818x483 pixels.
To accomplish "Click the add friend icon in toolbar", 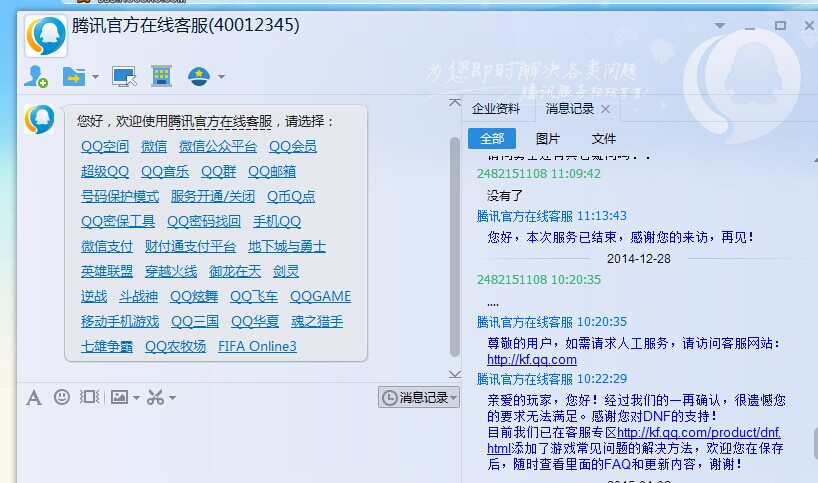I will pos(36,77).
